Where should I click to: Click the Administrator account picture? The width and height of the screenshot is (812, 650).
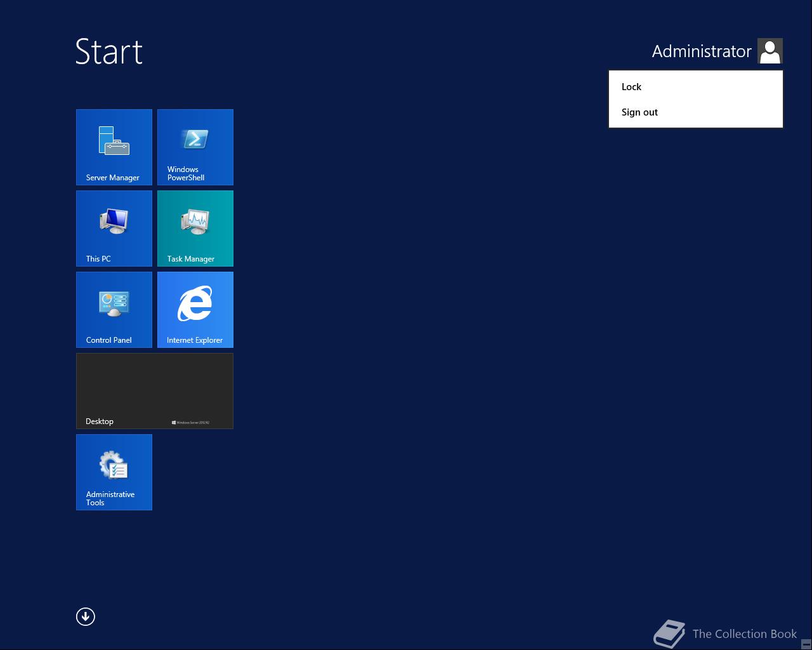770,51
